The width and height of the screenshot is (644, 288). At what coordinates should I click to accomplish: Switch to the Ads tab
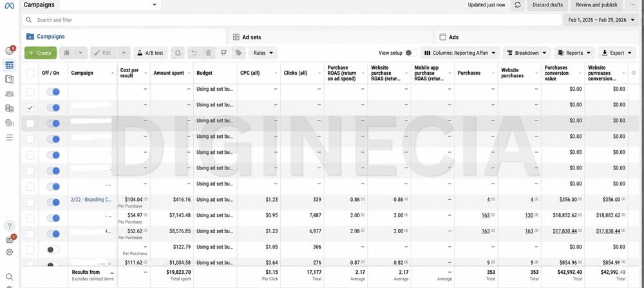pos(538,37)
